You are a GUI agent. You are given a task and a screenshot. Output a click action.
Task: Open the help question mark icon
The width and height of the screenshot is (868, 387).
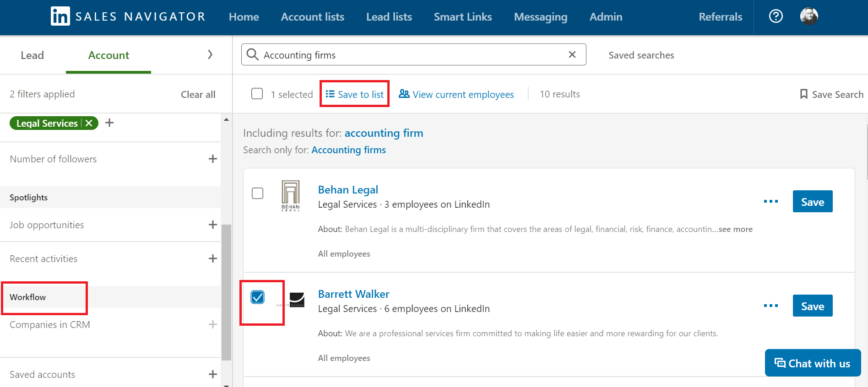pyautogui.click(x=776, y=16)
